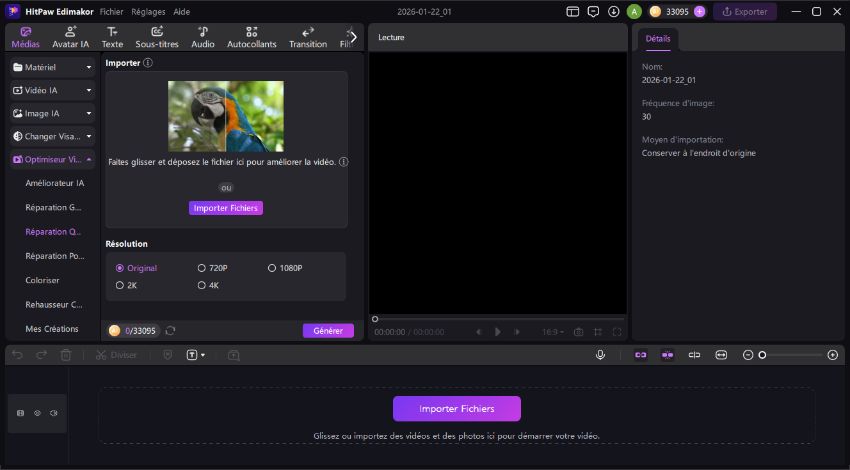Viewport: 850px width, 470px height.
Task: Select the 4K resolution option
Action: pyautogui.click(x=208, y=285)
